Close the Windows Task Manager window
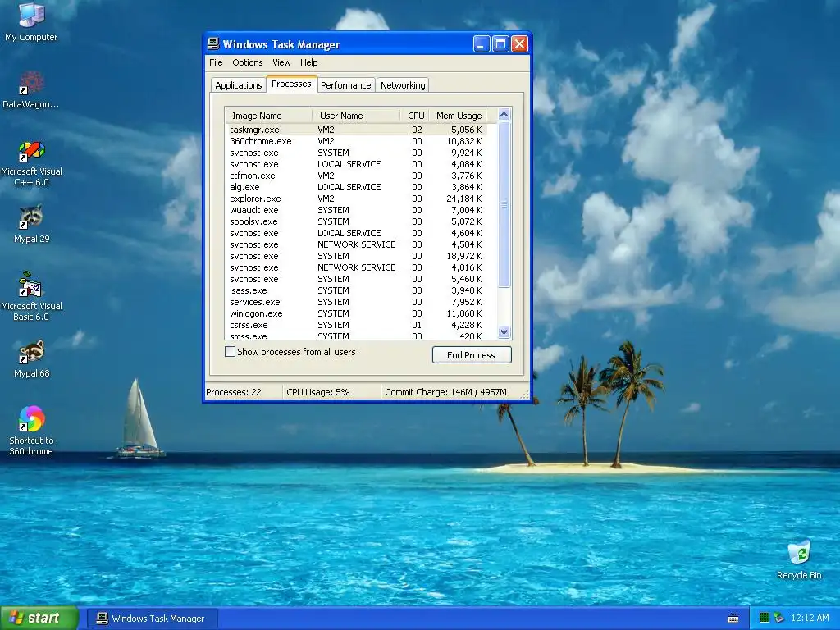The height and width of the screenshot is (630, 840). coord(519,44)
